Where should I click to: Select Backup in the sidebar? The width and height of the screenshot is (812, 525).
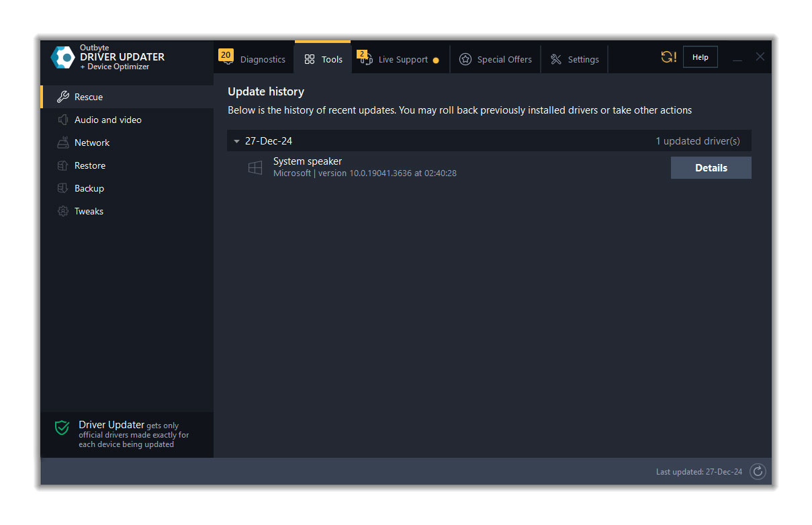coord(127,188)
